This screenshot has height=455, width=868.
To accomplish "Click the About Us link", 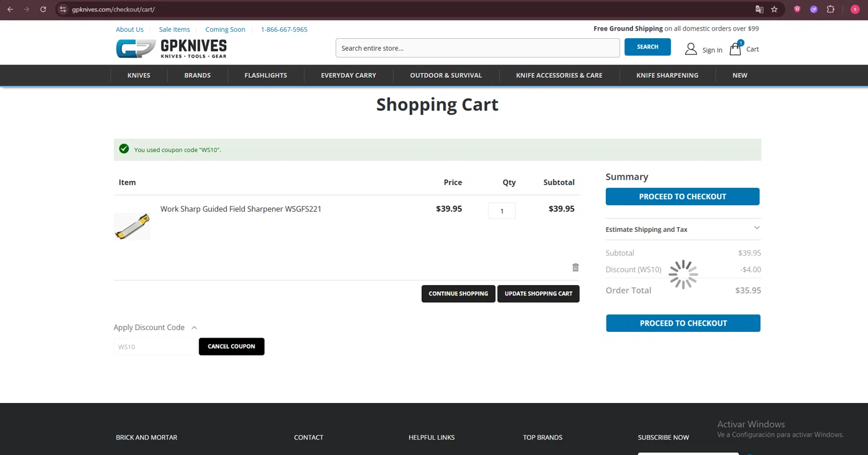I will pyautogui.click(x=130, y=29).
